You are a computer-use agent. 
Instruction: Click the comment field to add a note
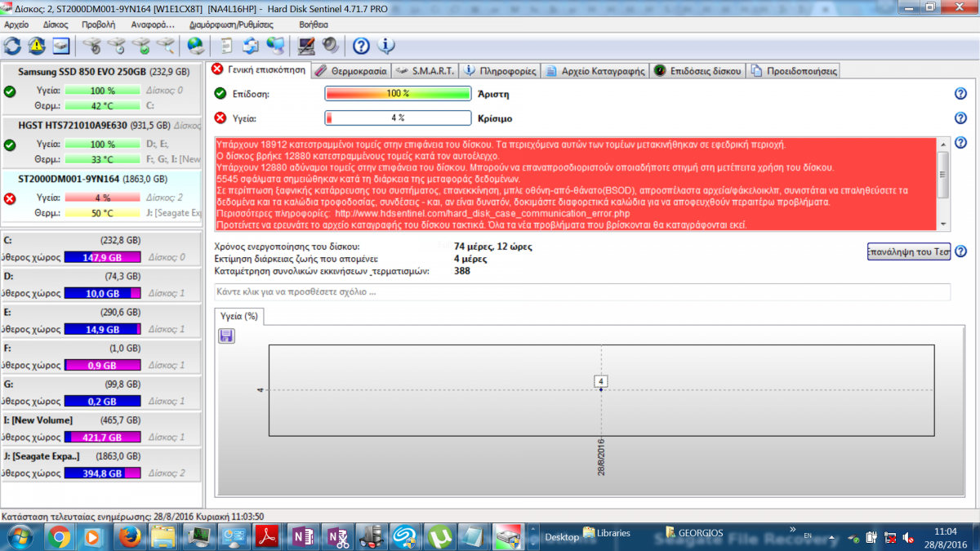point(582,291)
